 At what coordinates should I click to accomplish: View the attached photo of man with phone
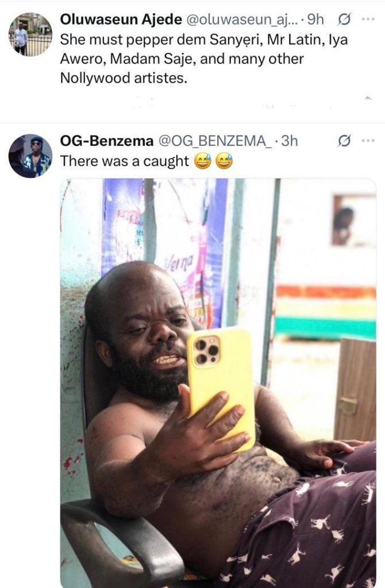tap(218, 383)
